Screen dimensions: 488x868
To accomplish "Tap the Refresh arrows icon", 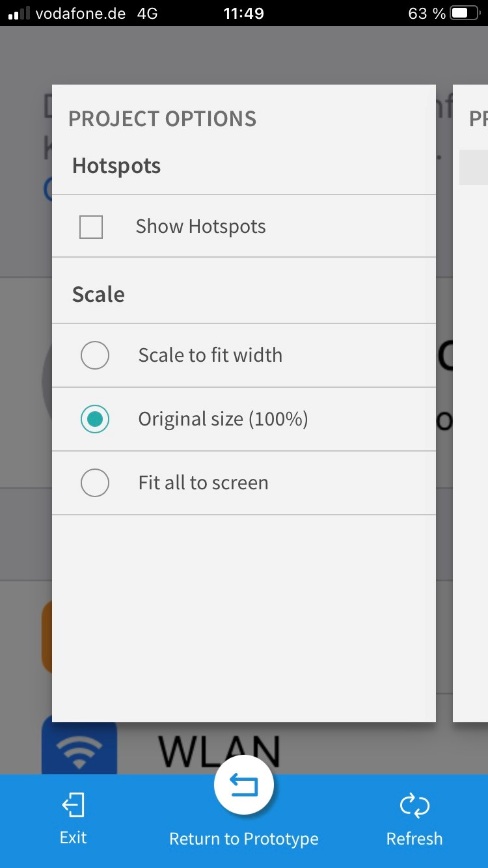I will 414,806.
